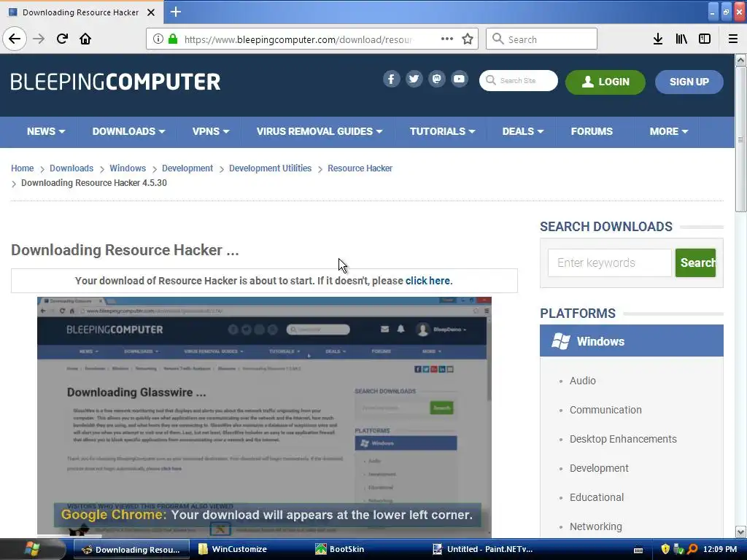This screenshot has height=560, width=747.
Task: Expand the VIRUS REMOVAL GUIDES menu
Action: pos(320,131)
